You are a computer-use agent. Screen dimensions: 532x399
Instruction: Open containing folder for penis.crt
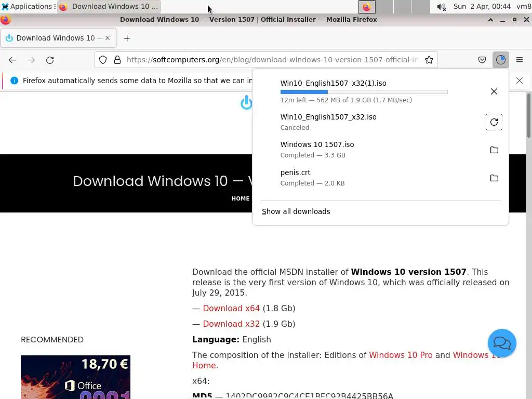point(495,178)
